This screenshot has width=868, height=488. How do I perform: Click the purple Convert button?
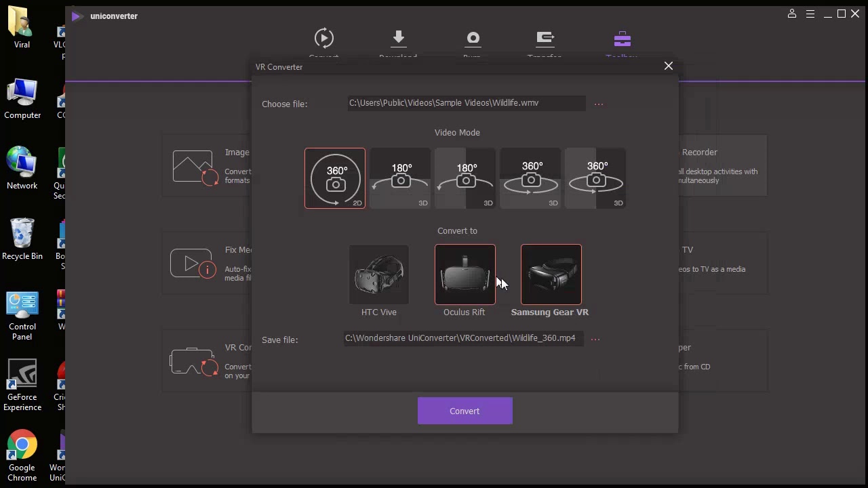point(465,411)
